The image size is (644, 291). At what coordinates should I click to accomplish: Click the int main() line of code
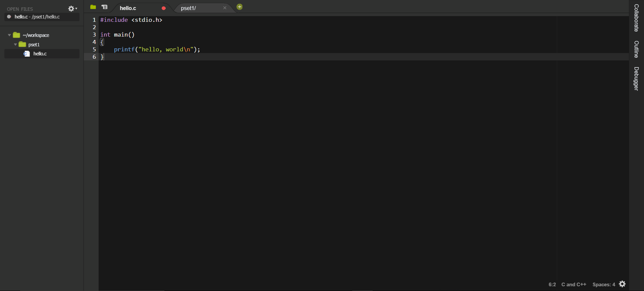117,35
